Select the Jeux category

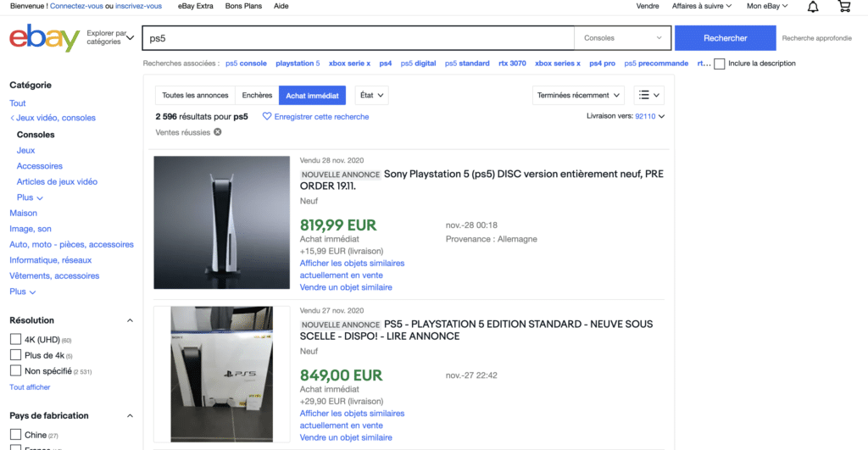click(x=25, y=151)
